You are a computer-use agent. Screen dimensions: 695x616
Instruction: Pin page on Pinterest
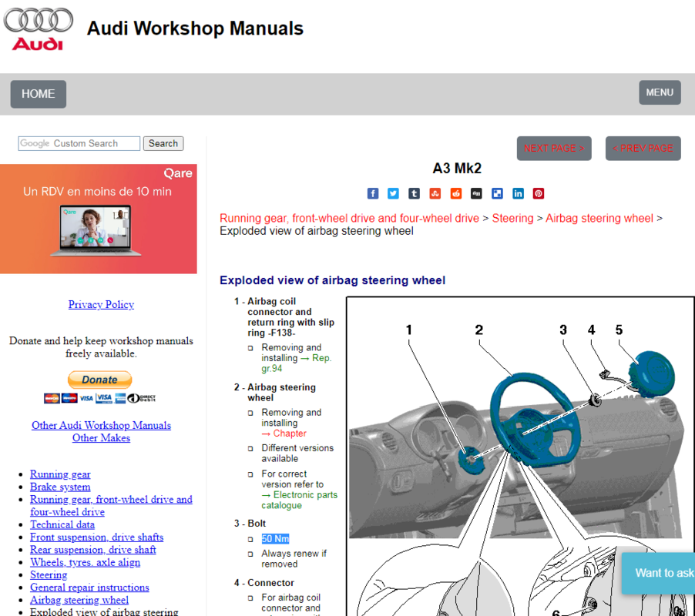(539, 193)
